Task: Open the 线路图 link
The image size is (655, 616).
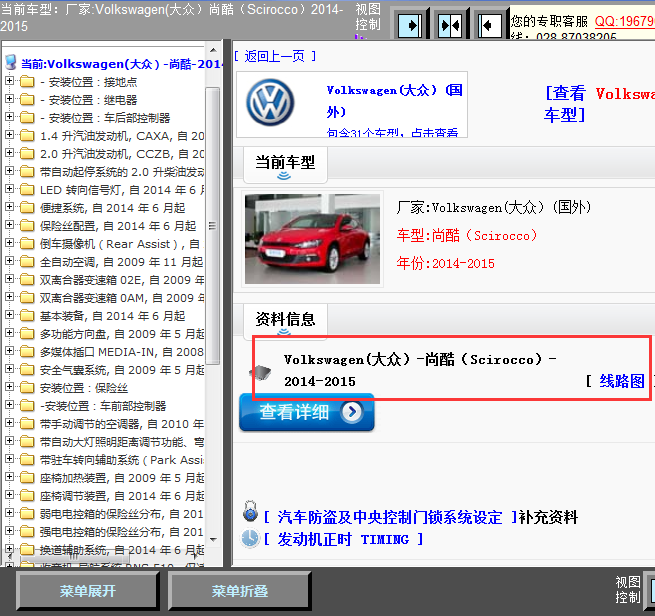Action: [x=622, y=381]
